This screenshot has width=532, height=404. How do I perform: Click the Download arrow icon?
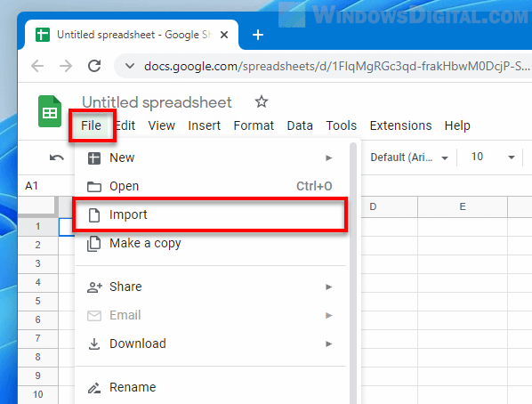[94, 343]
